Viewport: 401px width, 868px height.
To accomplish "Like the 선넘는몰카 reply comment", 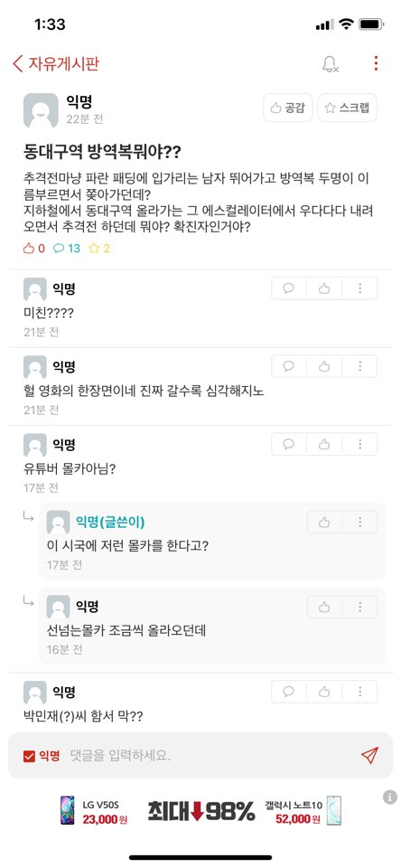I will click(x=324, y=608).
